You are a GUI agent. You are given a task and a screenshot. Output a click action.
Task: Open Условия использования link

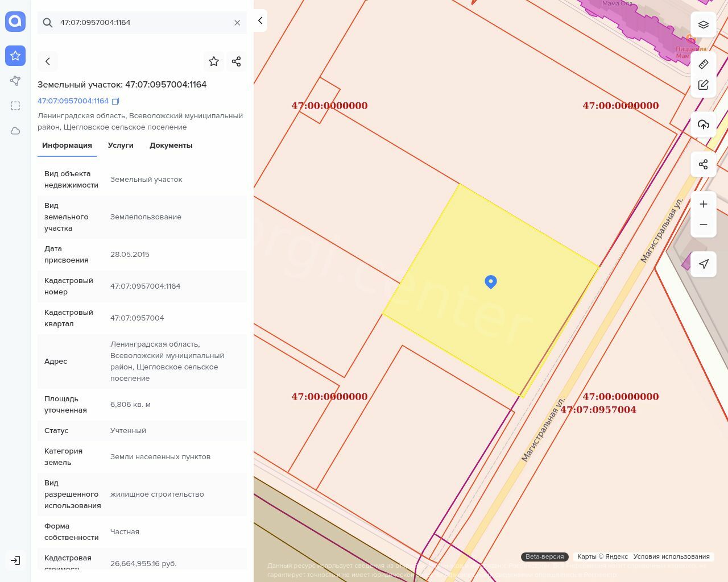pos(671,557)
